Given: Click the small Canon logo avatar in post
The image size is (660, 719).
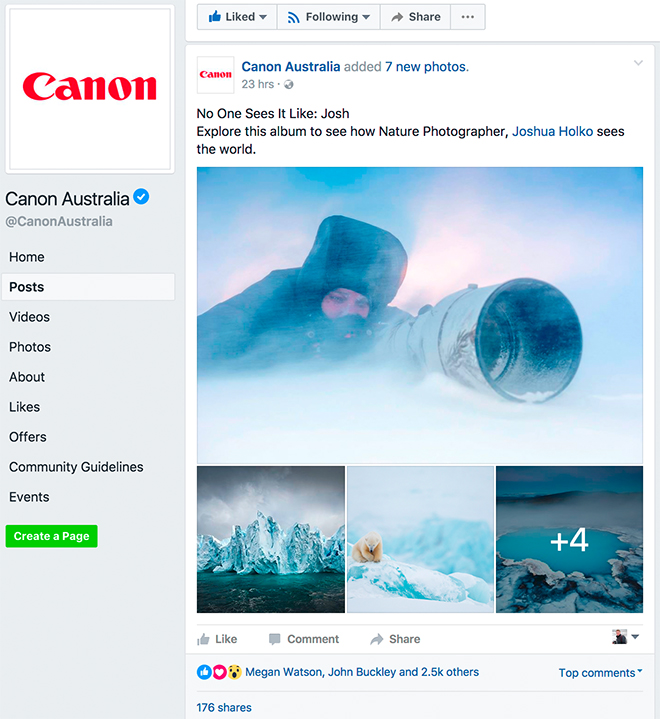Looking at the screenshot, I should click(216, 75).
